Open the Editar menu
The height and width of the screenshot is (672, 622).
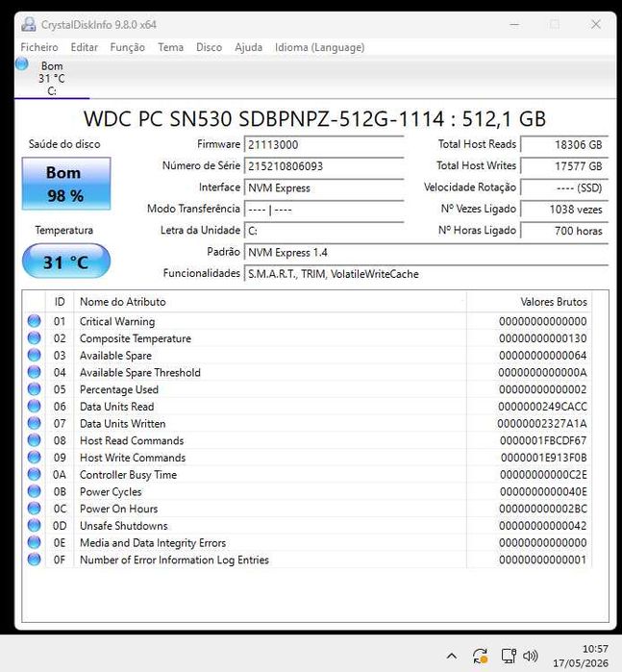coord(84,47)
